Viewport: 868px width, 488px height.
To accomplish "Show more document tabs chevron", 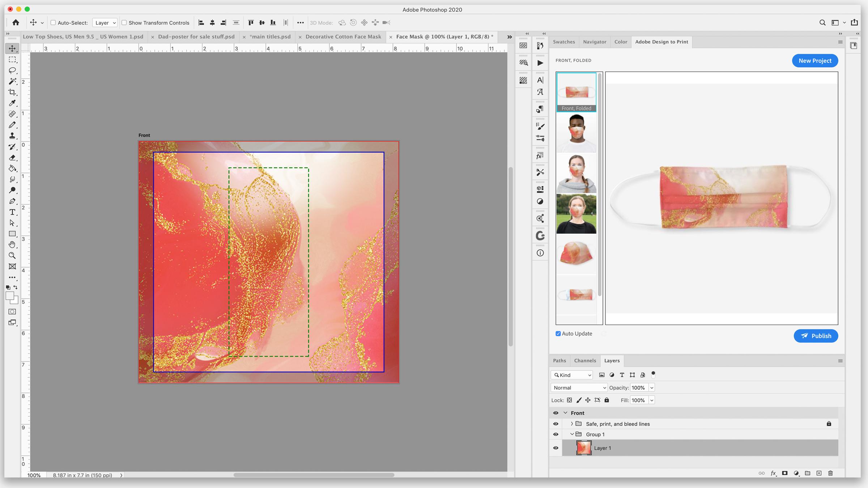I will [510, 37].
